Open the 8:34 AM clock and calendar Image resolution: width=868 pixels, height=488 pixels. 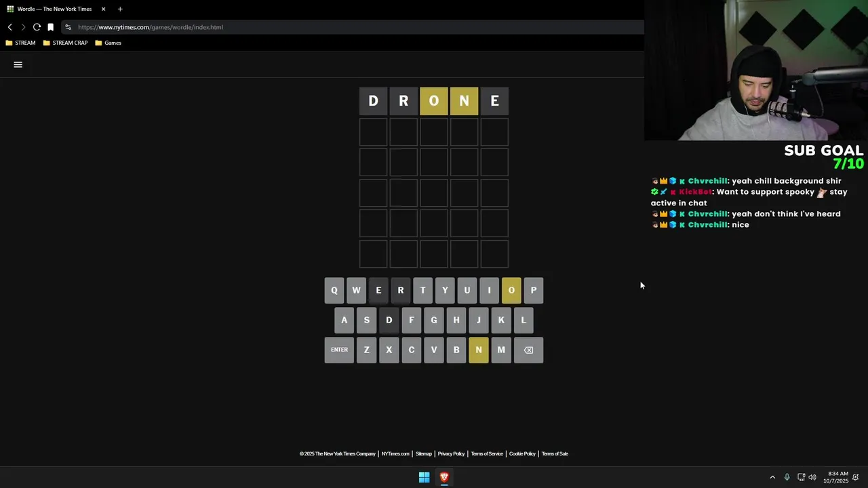(x=836, y=477)
